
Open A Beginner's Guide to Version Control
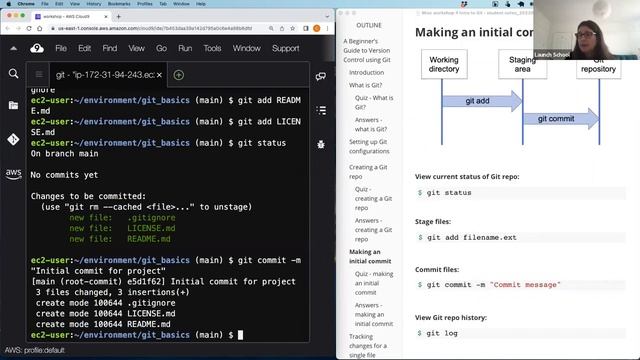pos(367,50)
